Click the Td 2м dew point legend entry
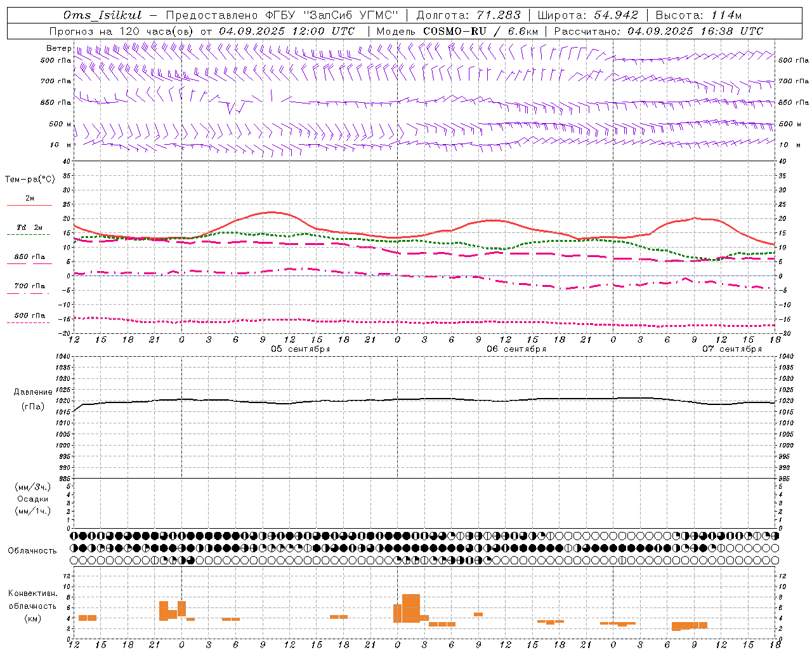The image size is (812, 650). 30,227
